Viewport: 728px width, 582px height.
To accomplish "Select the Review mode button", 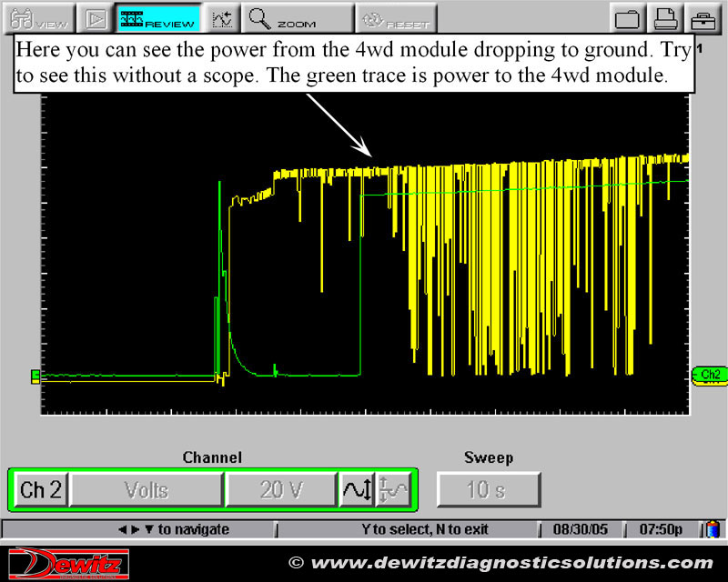I will [x=157, y=18].
